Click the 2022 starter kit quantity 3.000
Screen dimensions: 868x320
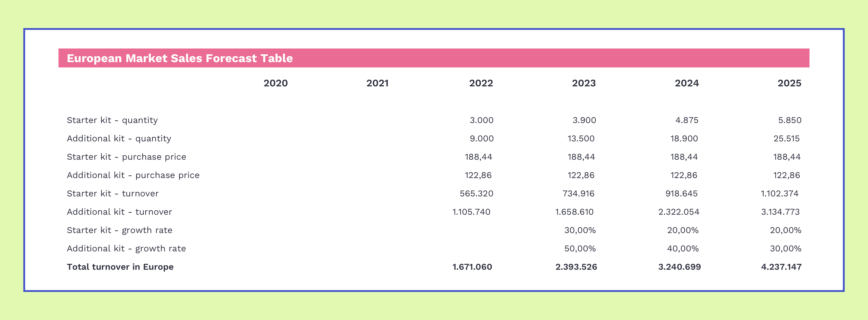click(x=482, y=120)
